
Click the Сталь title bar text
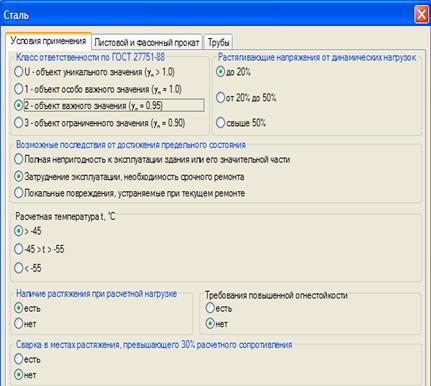coord(16,15)
